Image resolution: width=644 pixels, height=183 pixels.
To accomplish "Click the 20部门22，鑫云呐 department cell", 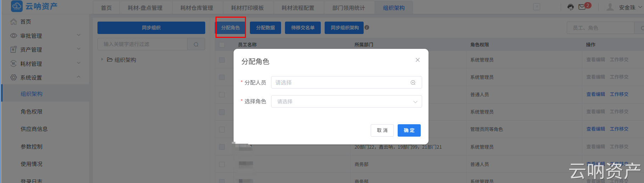I will tap(398, 147).
